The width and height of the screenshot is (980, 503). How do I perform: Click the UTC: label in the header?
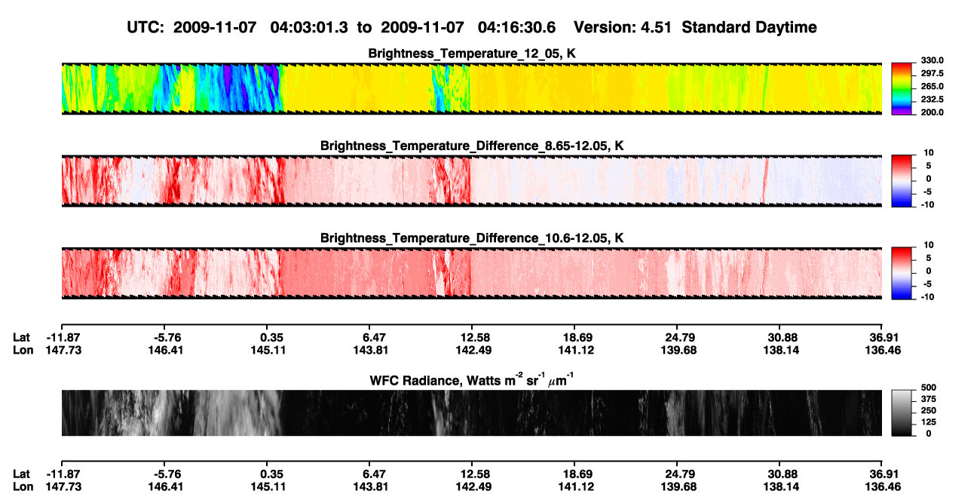pyautogui.click(x=147, y=28)
